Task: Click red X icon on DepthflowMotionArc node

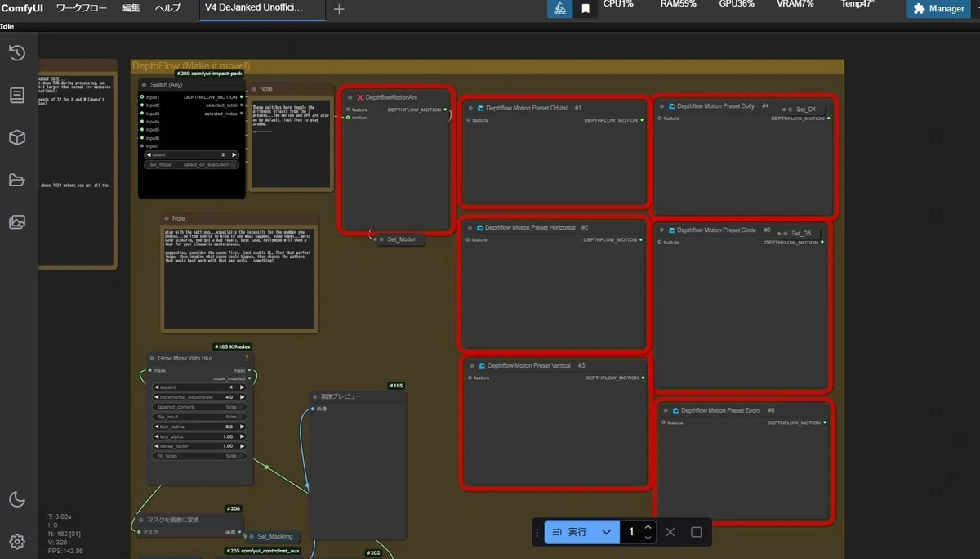Action: [359, 97]
